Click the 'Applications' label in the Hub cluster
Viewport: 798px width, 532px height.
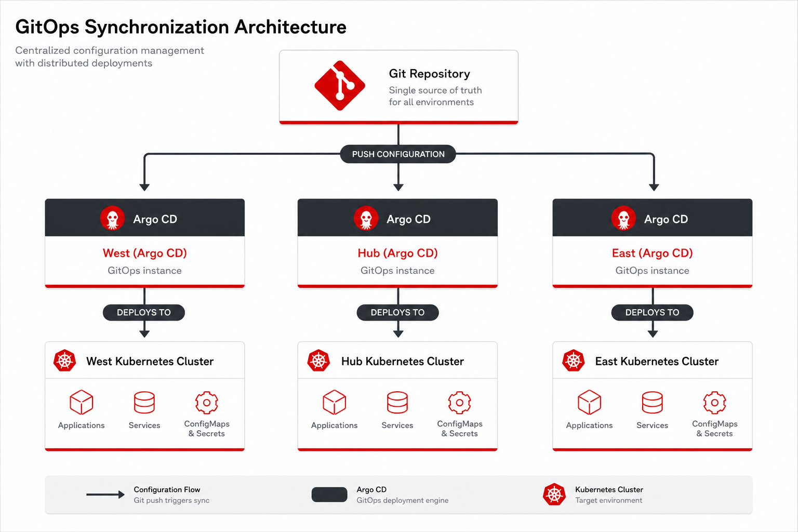335,425
